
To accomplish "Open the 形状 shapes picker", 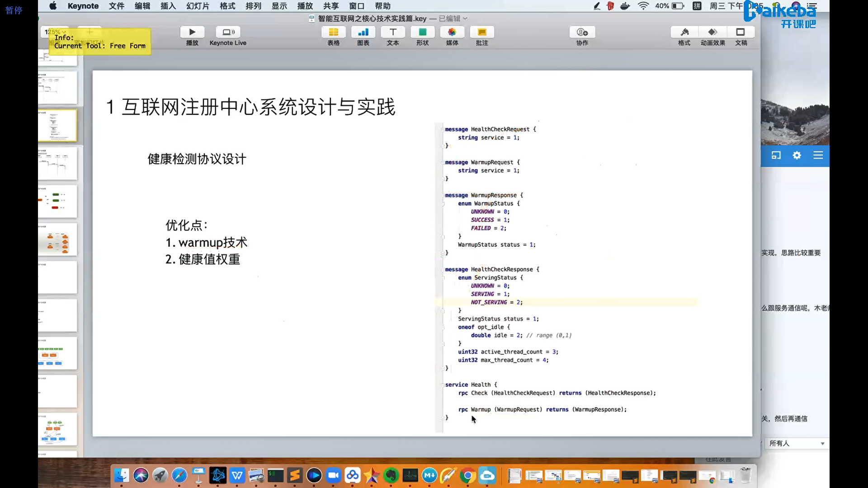I will [x=422, y=32].
